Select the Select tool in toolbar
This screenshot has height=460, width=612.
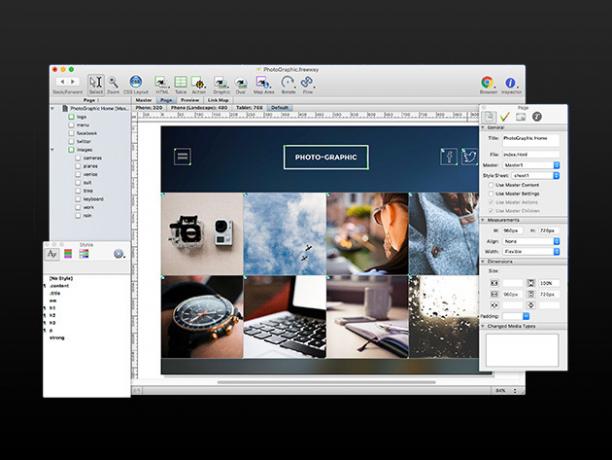pos(96,84)
